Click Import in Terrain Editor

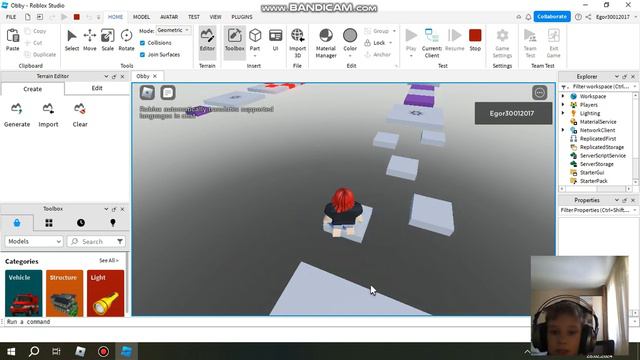48,116
